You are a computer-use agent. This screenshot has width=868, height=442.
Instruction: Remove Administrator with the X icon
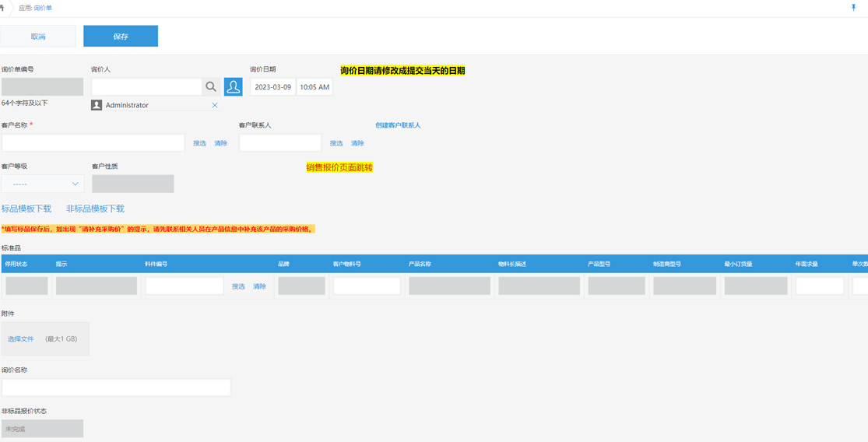215,105
